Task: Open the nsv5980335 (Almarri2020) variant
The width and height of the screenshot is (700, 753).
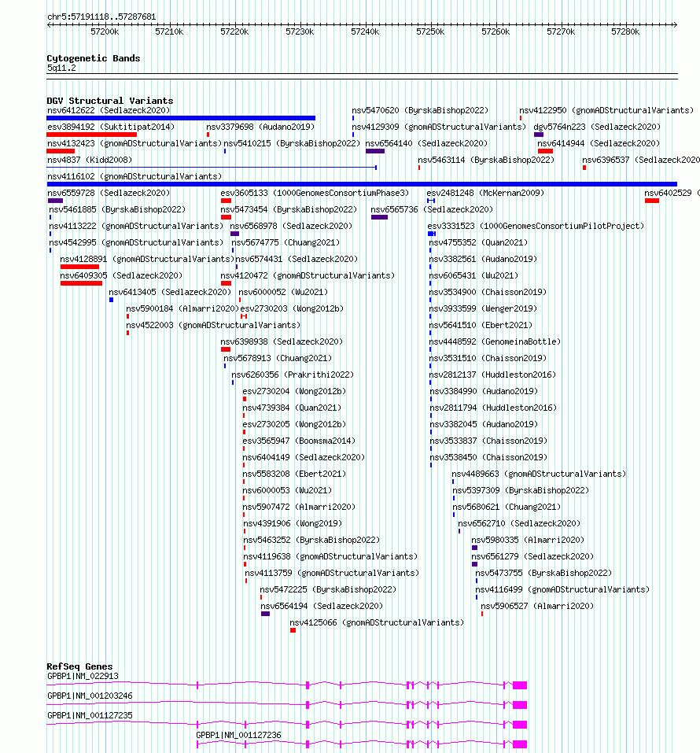Action: [x=528, y=541]
